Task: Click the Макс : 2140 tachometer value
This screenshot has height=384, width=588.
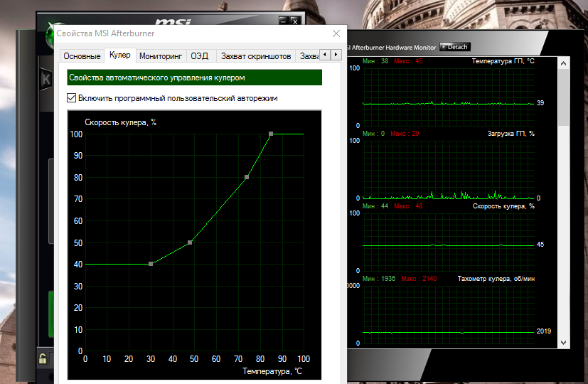Action: (419, 279)
